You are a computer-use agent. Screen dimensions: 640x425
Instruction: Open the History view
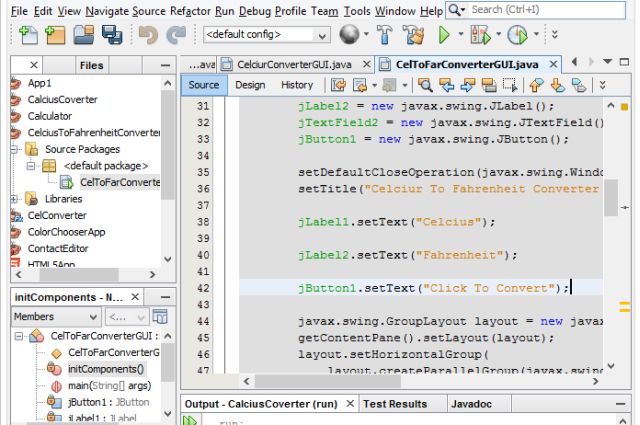[296, 85]
